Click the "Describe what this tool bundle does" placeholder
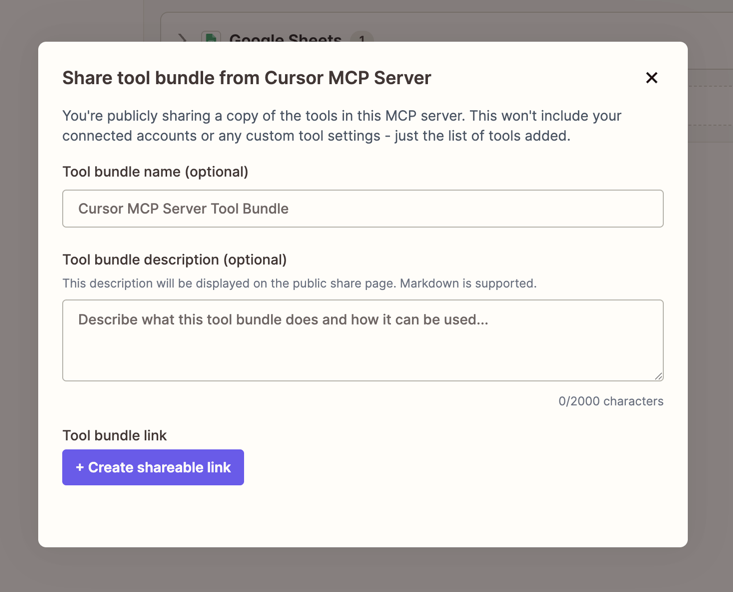Viewport: 733px width, 592px height. pos(283,321)
